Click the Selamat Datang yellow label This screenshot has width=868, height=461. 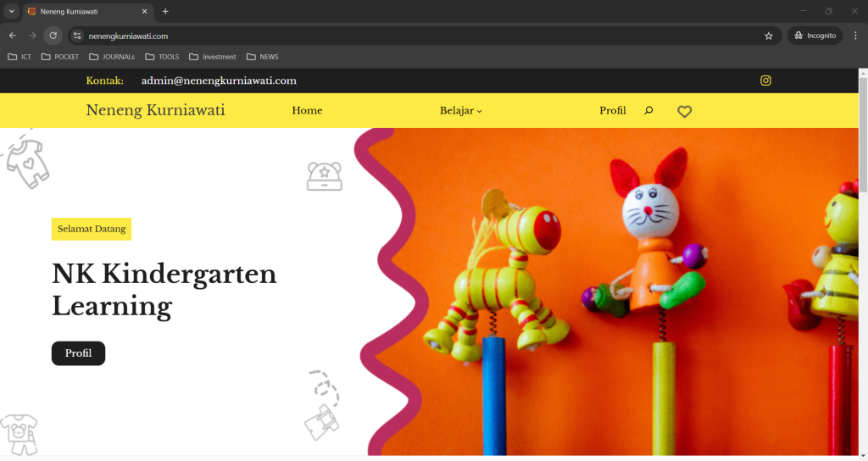[92, 229]
